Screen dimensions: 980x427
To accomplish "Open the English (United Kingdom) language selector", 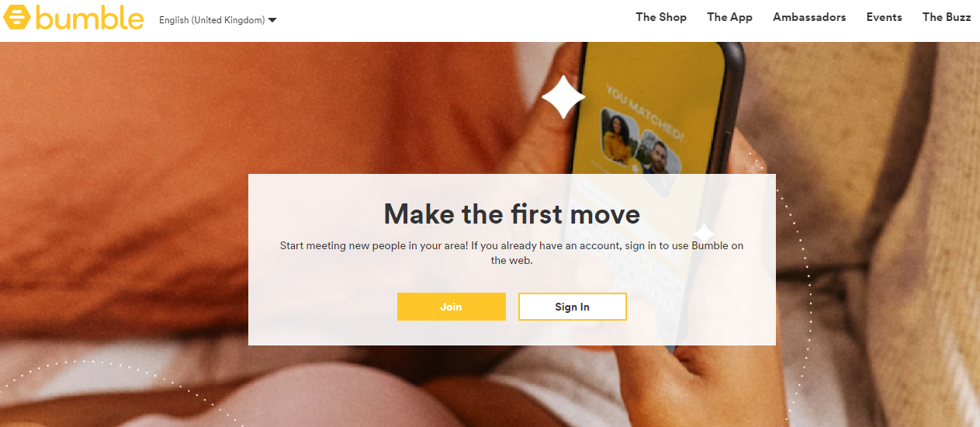I will 218,20.
